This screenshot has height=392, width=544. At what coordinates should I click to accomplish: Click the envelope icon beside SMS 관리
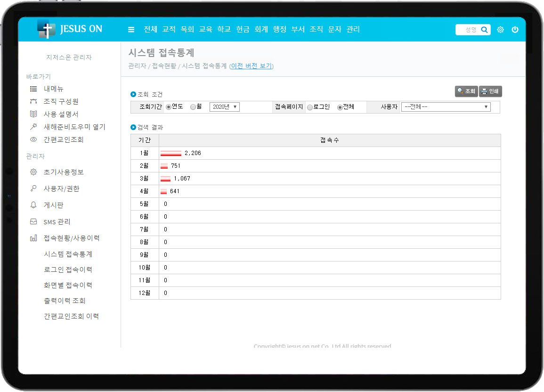[x=33, y=221]
